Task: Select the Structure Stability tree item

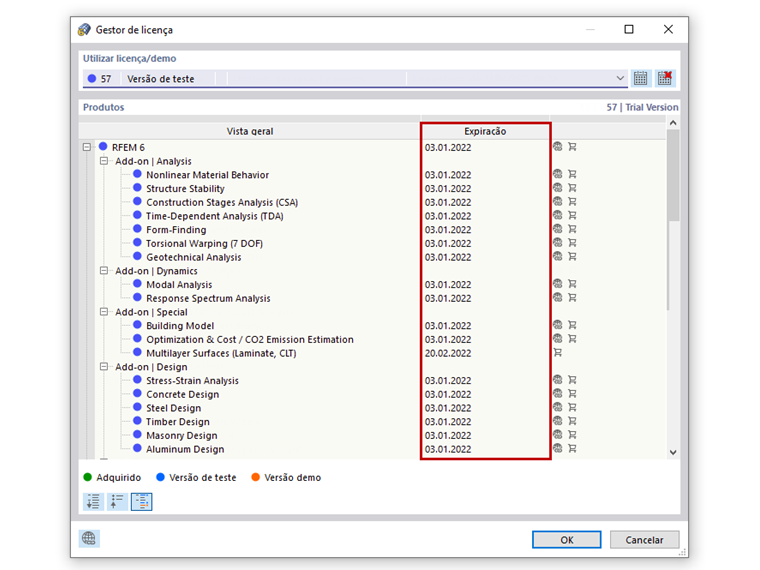Action: [185, 189]
